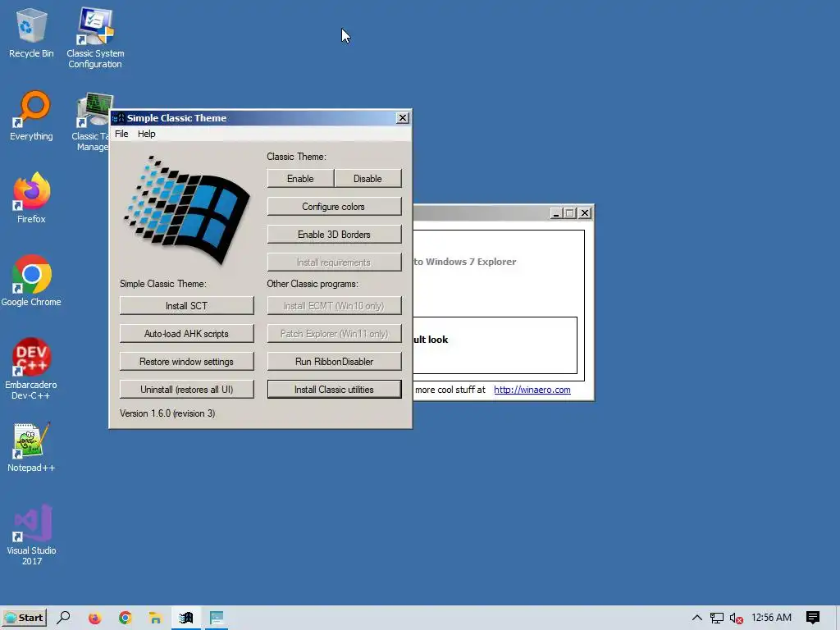Screen dimensions: 840x630
Task: Click the 'Classic Theme:' label
Action: (x=296, y=157)
